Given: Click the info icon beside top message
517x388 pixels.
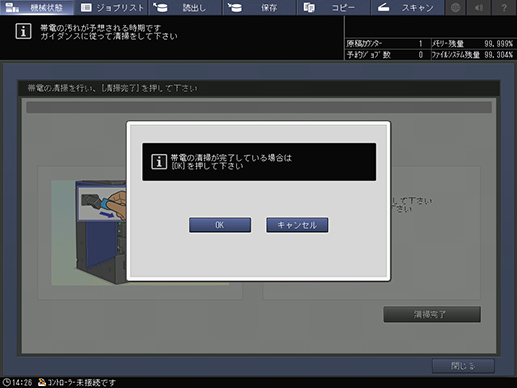Looking at the screenshot, I should (x=23, y=31).
